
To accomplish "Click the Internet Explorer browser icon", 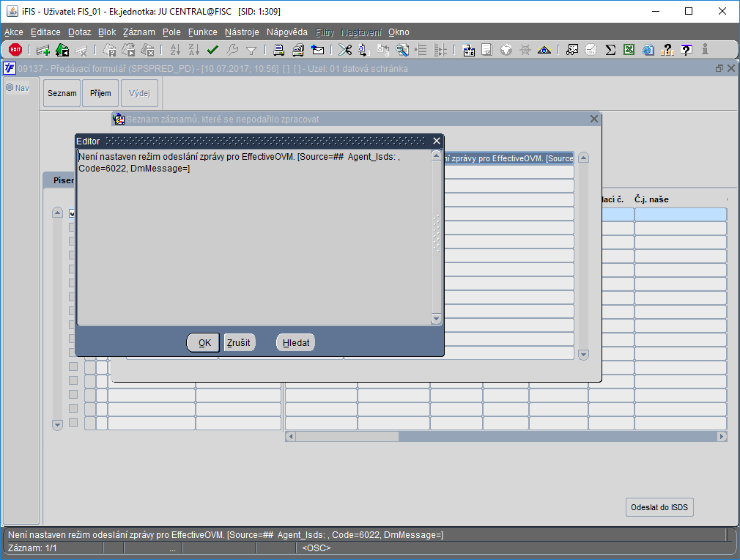I will tap(648, 50).
